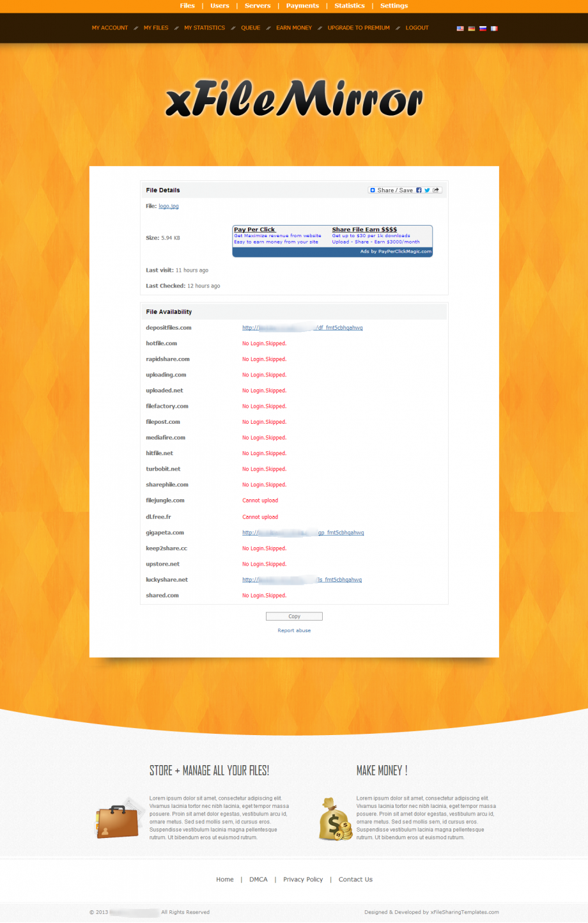Open the Users admin menu
The height and width of the screenshot is (923, 588).
click(220, 6)
